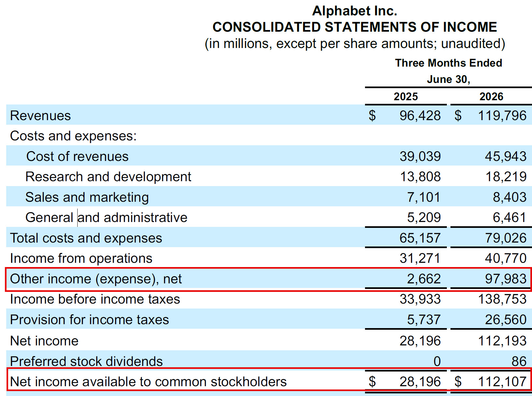Select the preferred dividends value 86
Screen dimensions: 532x396
[519, 361]
